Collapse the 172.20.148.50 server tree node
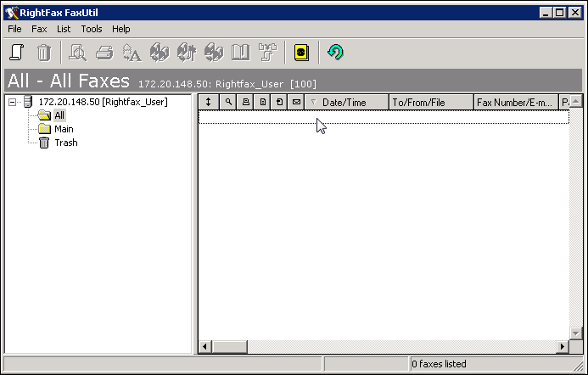 click(12, 102)
